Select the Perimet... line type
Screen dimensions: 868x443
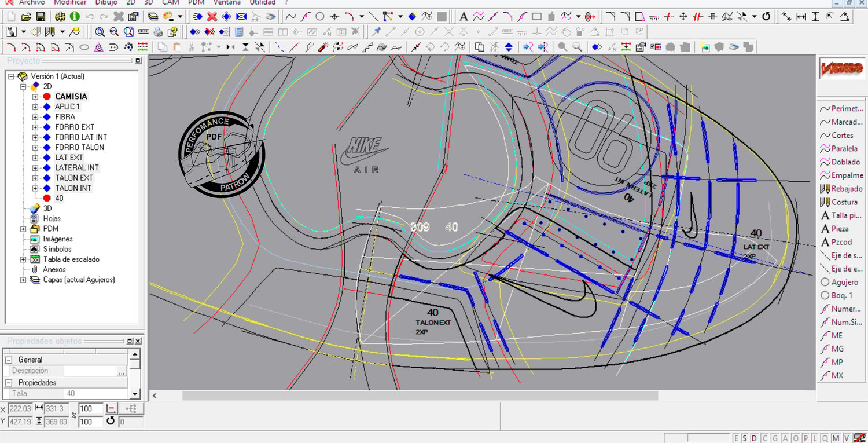[x=842, y=108]
